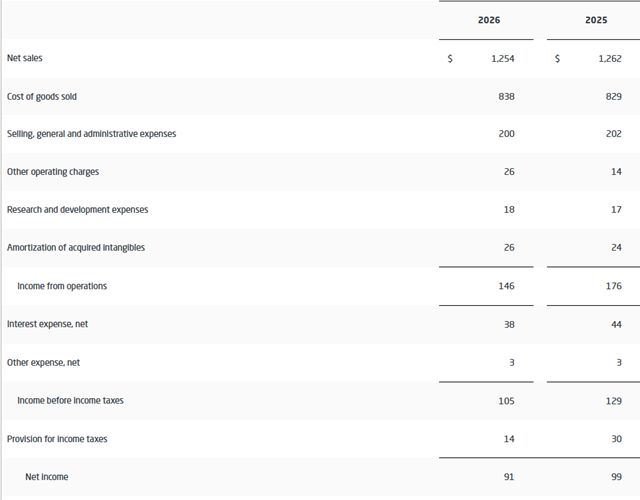Click the 2026 Net income value 91

click(509, 477)
